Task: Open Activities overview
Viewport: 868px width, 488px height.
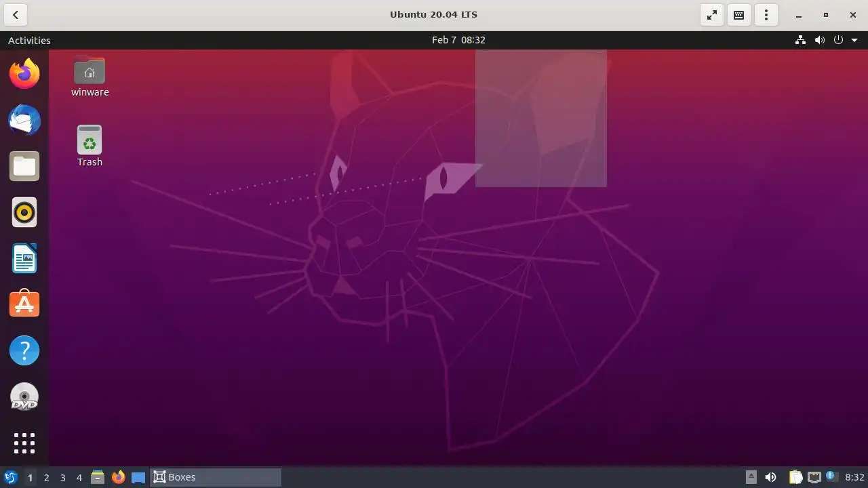Action: 29,40
